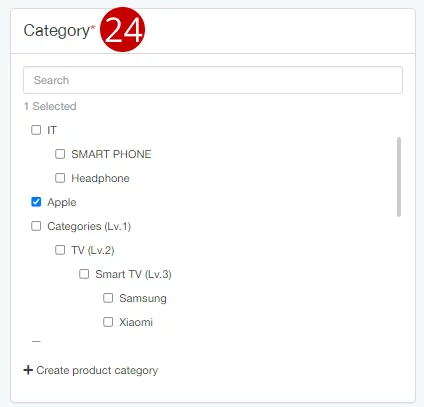Uncheck the Apple category checkbox
This screenshot has height=407, width=424.
coord(36,202)
